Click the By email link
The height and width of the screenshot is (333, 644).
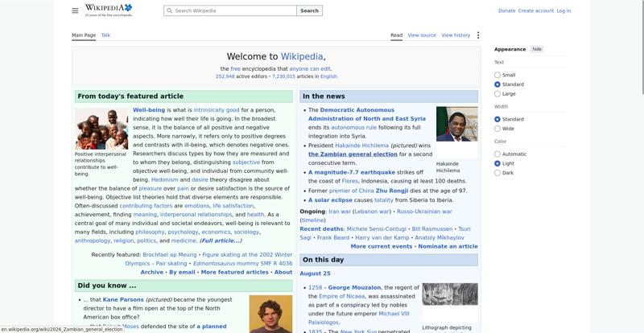182,272
